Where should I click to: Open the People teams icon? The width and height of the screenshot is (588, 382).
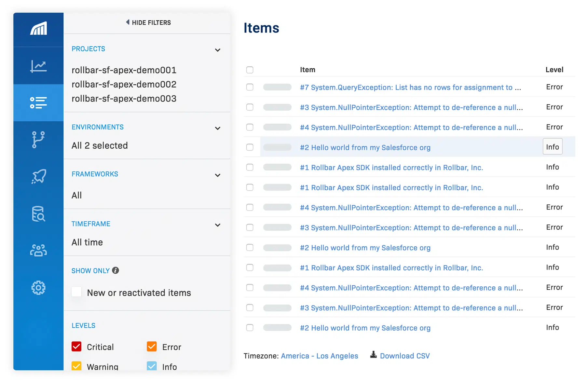(x=38, y=251)
